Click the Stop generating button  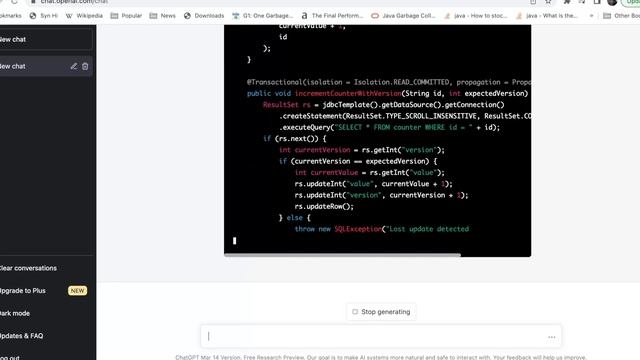click(x=381, y=312)
